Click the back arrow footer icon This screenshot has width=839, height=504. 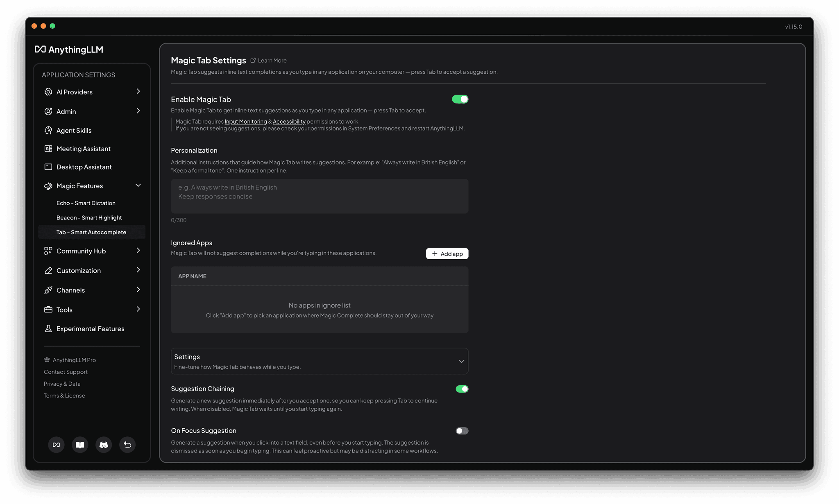[127, 445]
